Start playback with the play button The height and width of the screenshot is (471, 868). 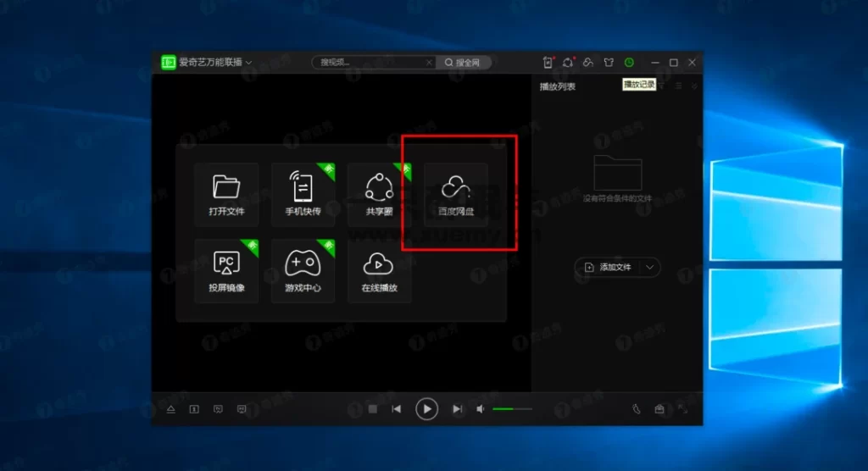pyautogui.click(x=427, y=409)
